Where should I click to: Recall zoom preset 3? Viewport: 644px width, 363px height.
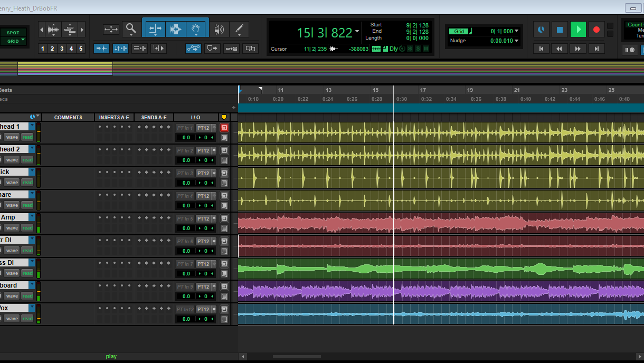(62, 49)
